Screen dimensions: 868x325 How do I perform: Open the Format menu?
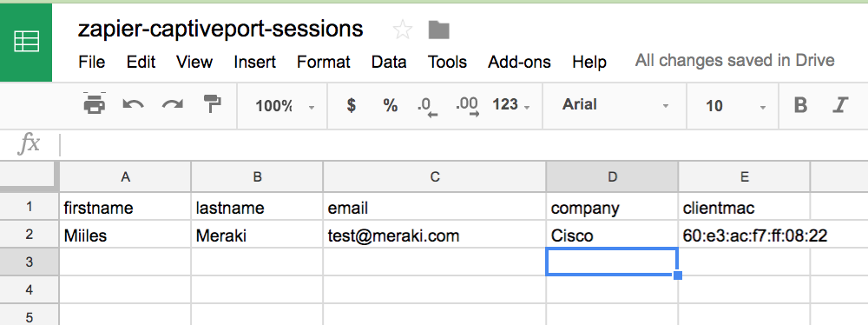coord(323,62)
